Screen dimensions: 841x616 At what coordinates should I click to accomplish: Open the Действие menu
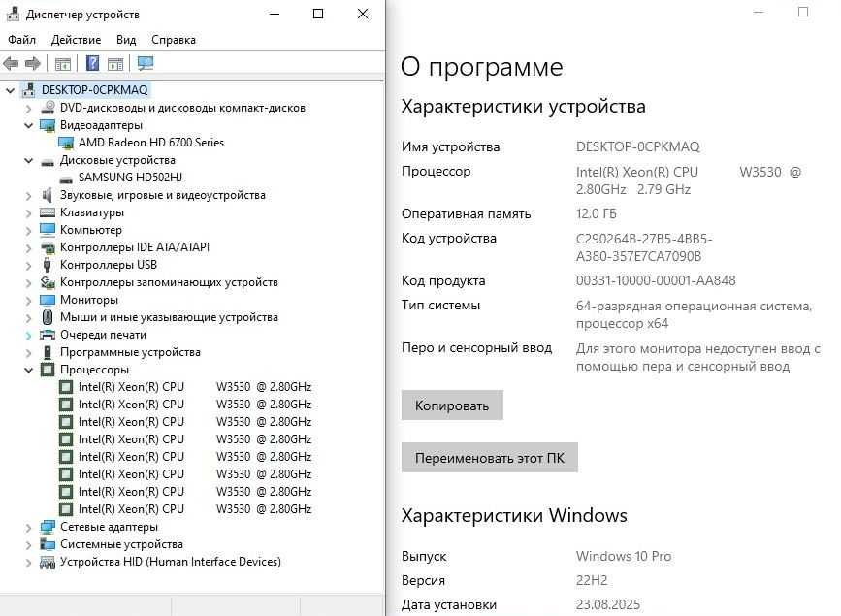[76, 40]
